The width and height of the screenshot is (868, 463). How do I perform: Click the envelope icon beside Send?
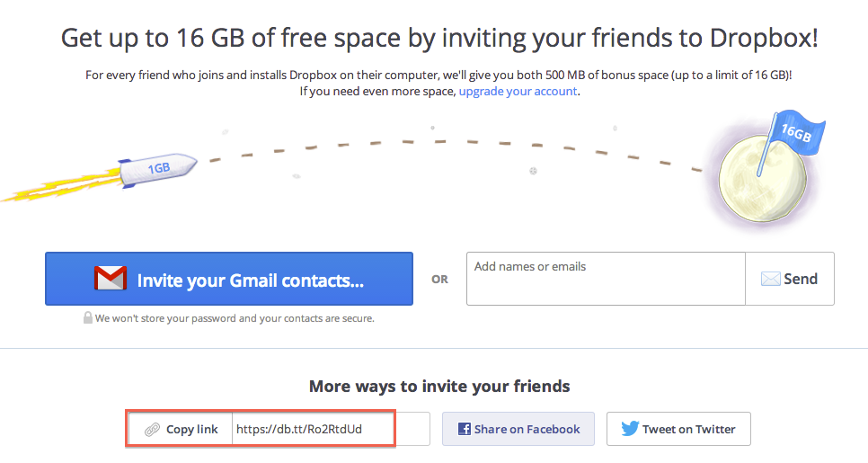770,279
